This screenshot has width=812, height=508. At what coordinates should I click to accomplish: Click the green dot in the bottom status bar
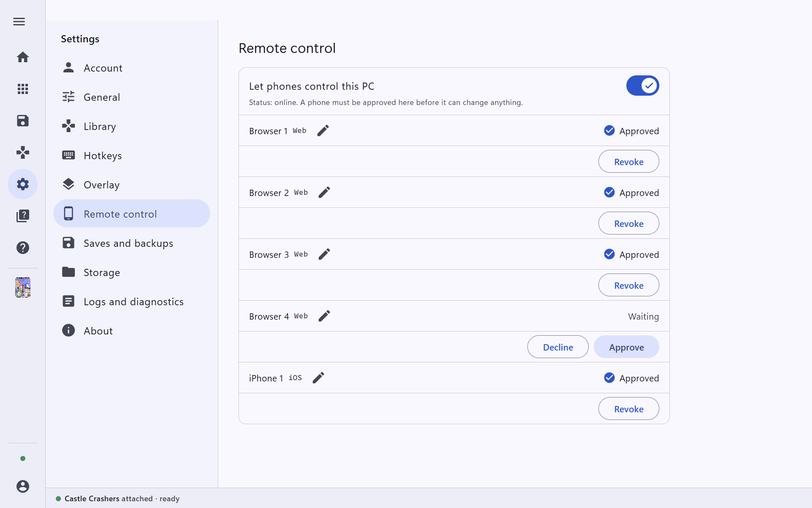click(x=58, y=499)
